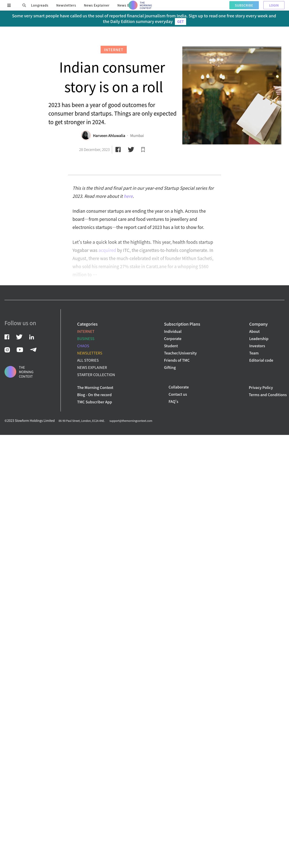Image resolution: width=289 pixels, height=868 pixels.
Task: Open Terms and Conditions link
Action: [x=268, y=395]
